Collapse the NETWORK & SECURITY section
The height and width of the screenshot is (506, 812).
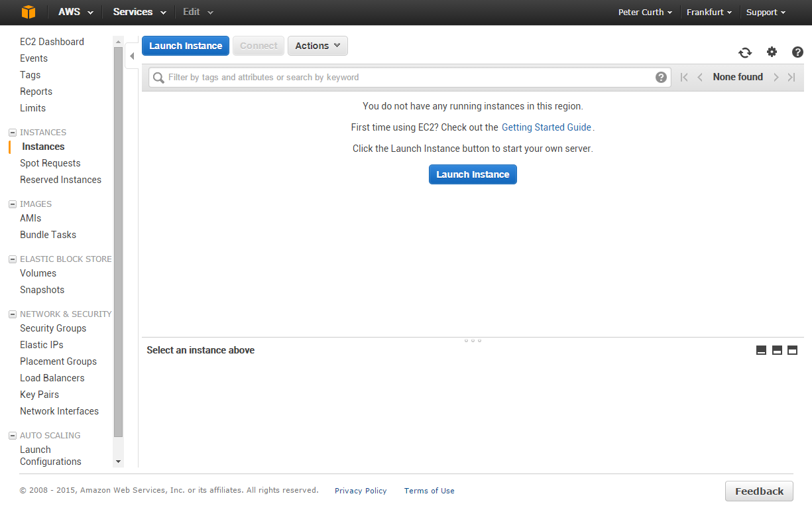point(13,314)
